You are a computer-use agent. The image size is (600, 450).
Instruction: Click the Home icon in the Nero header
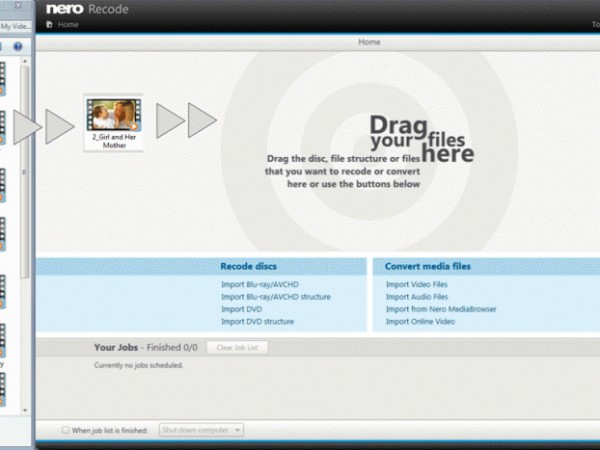click(x=48, y=24)
